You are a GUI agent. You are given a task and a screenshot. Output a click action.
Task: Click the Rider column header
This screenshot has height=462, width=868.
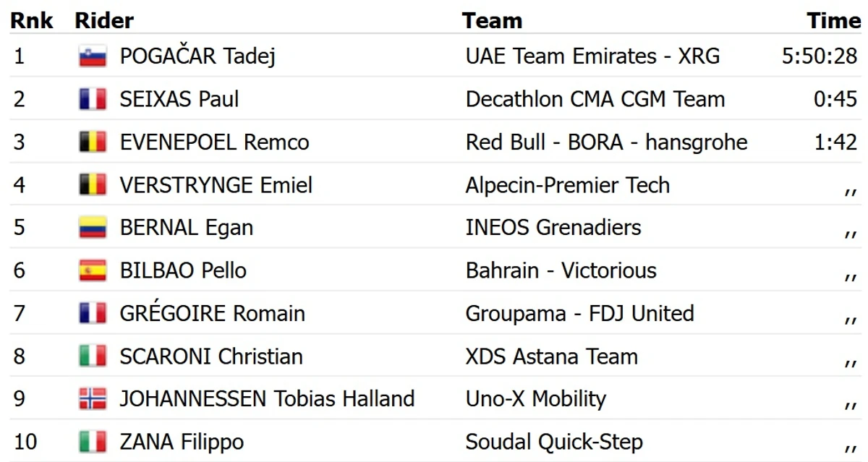104,20
